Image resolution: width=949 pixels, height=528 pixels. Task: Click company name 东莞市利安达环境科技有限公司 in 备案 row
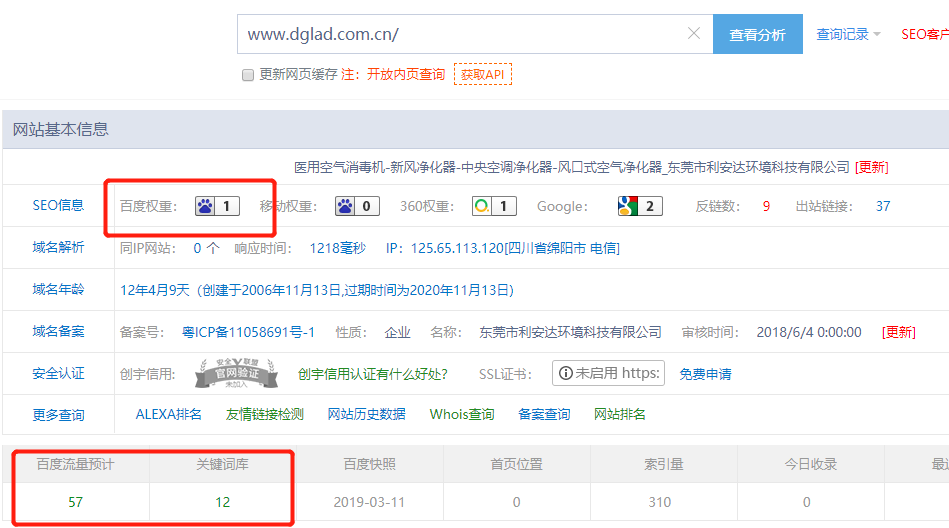[570, 332]
